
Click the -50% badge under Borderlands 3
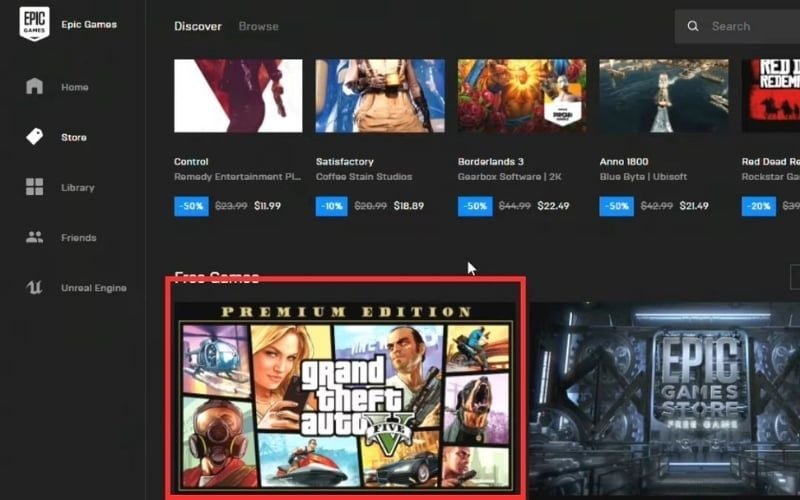475,206
